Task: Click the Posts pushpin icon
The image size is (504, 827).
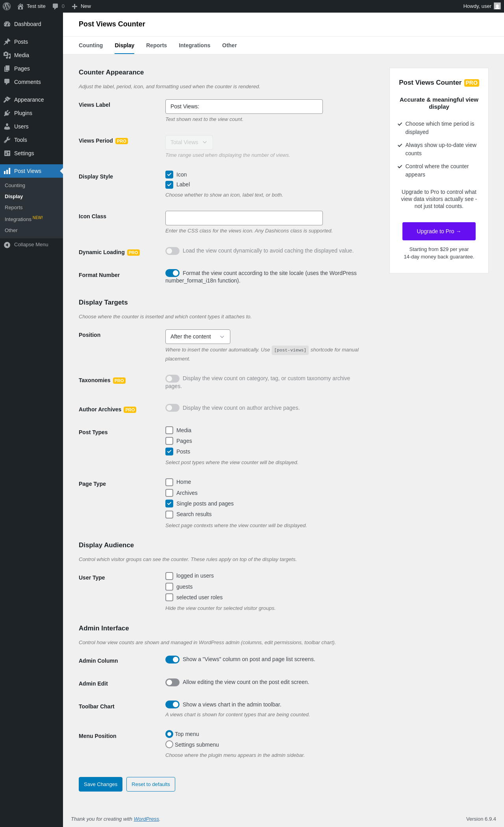Action: (7, 42)
